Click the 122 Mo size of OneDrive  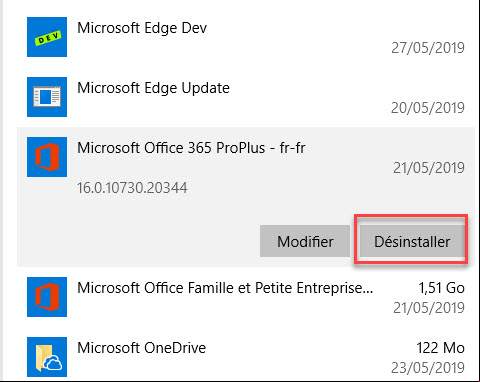click(441, 348)
